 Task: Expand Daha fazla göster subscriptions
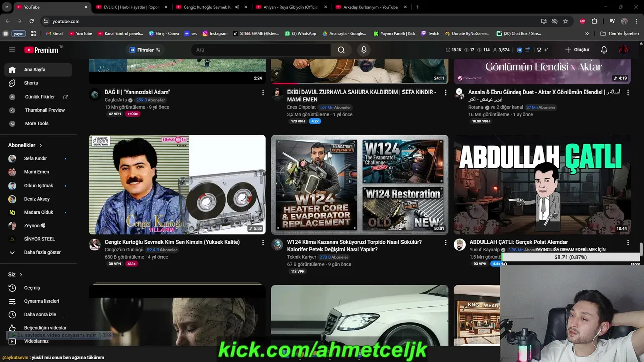[x=38, y=252]
